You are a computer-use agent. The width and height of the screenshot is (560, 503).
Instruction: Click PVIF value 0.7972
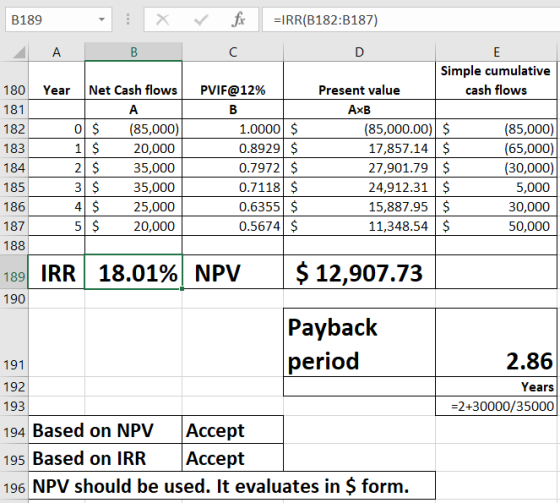point(232,168)
